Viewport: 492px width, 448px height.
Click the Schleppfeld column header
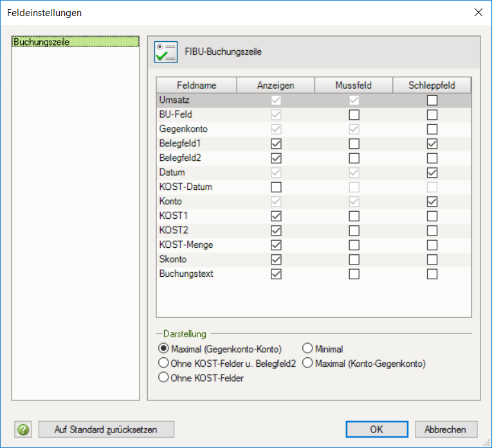[432, 86]
